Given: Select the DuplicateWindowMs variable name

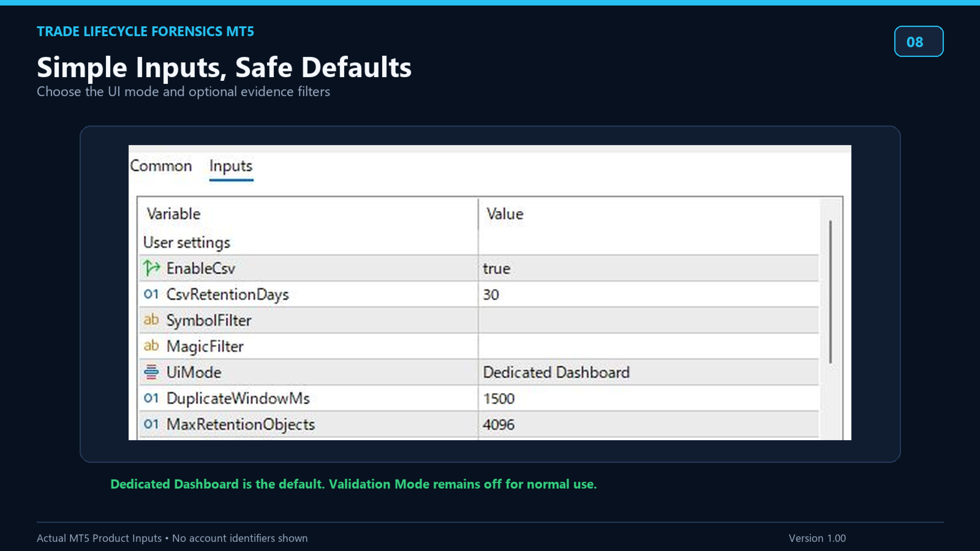Looking at the screenshot, I should (x=238, y=399).
